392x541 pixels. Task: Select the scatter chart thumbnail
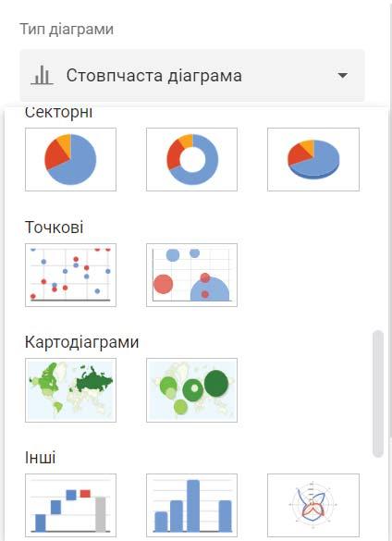pos(71,275)
